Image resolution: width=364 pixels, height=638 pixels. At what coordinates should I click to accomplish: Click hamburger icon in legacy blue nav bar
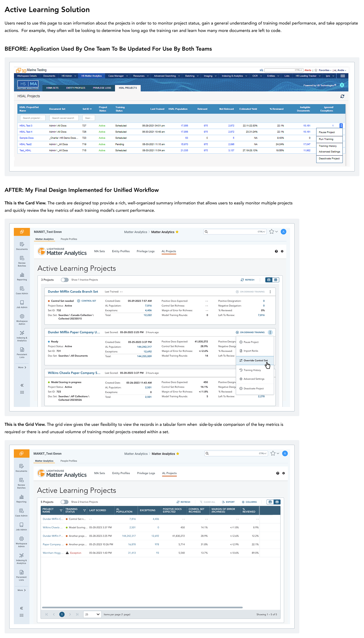[x=342, y=76]
